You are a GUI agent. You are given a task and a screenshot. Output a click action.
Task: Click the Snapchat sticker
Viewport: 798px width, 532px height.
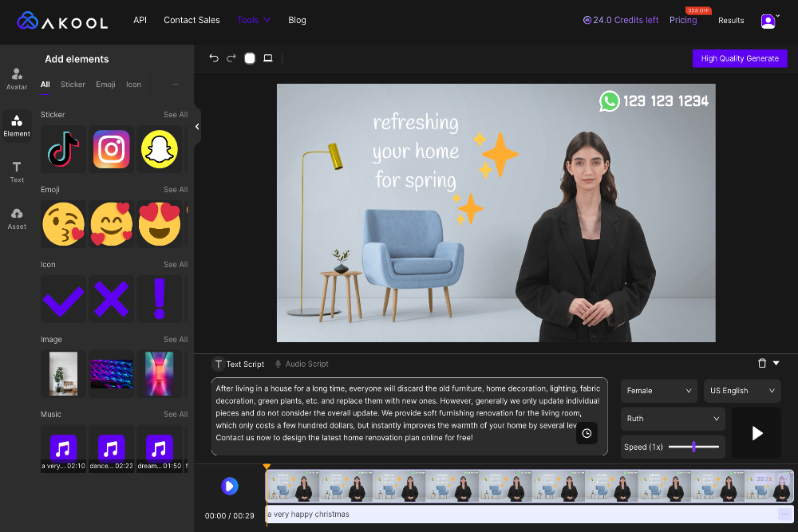pos(160,149)
